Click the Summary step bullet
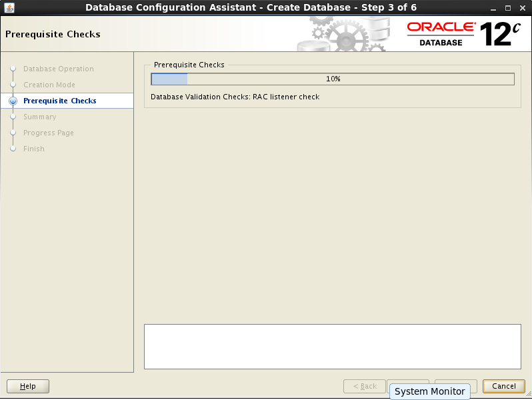This screenshot has height=400, width=532. pyautogui.click(x=13, y=117)
